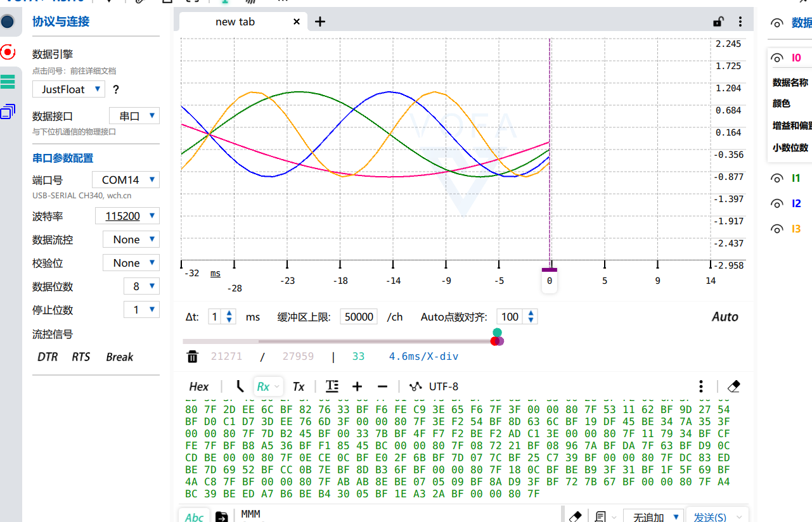Toggle the text wrap icon
Screen dimensions: 812x522
[332, 386]
